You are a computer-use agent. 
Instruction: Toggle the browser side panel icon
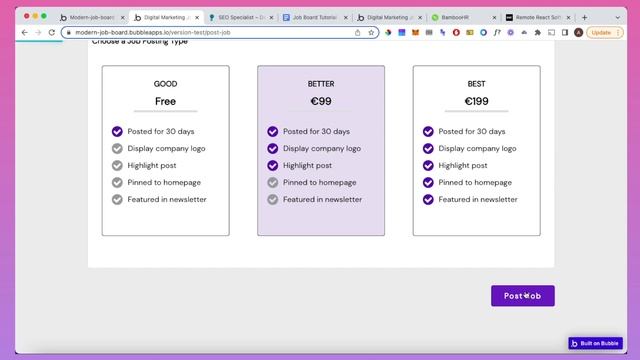tap(565, 32)
